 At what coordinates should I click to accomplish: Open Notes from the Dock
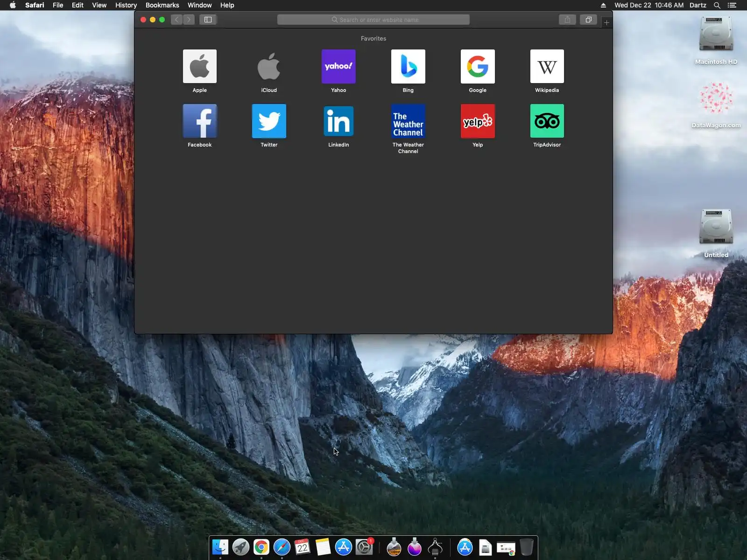click(323, 547)
